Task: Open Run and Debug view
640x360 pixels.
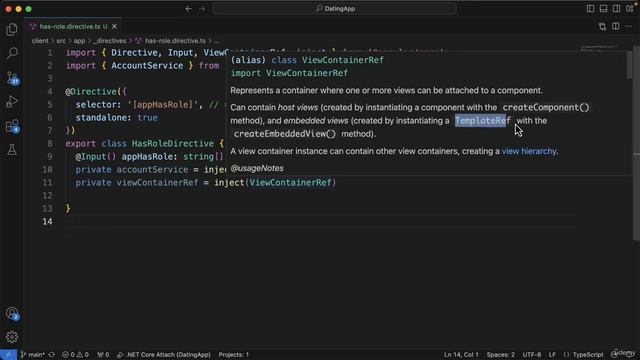Action: coord(12,102)
